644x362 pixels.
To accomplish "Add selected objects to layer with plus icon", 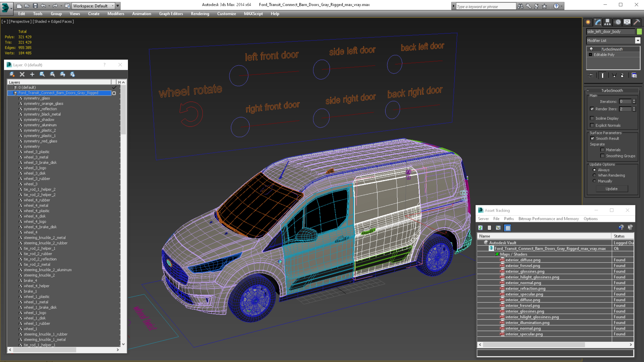I will tap(32, 74).
